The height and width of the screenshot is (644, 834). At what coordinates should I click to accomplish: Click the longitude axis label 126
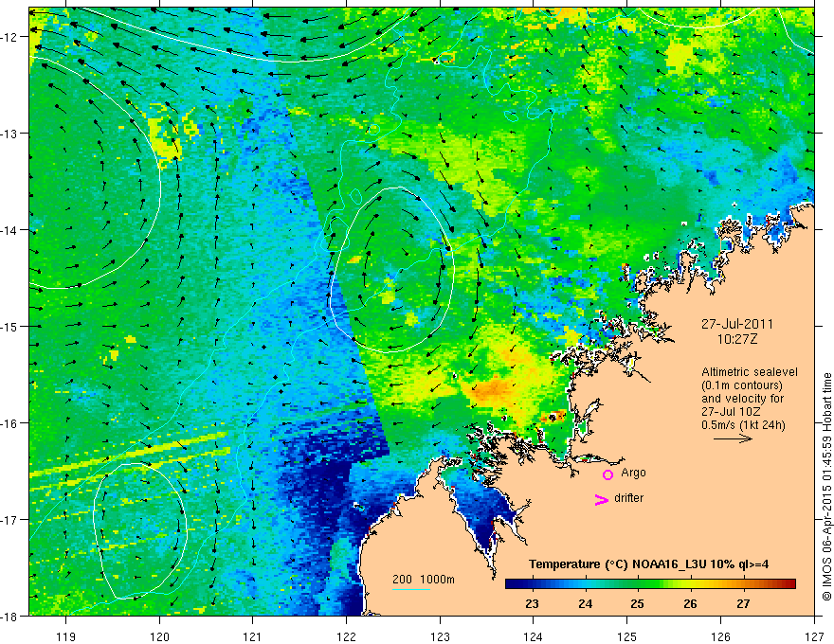tap(720, 636)
